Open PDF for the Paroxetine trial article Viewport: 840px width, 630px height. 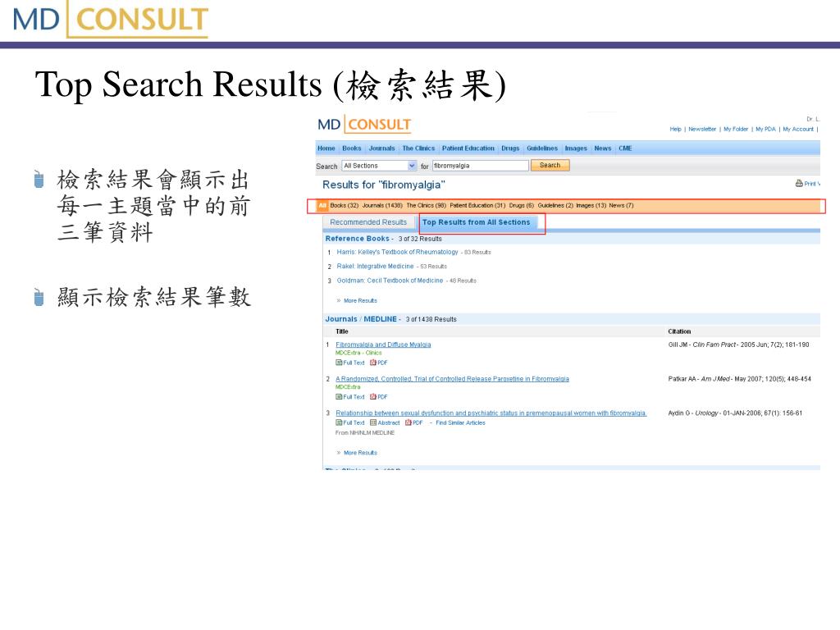378,397
